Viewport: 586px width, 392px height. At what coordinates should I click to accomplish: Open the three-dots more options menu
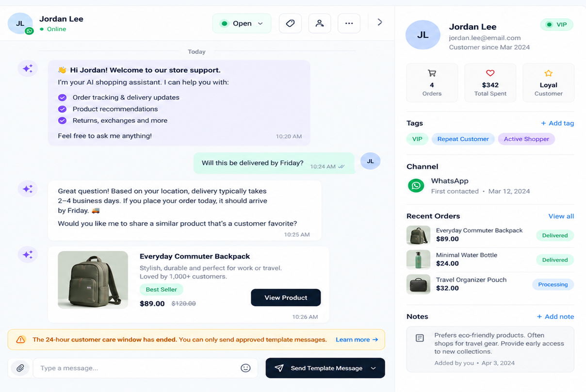(349, 23)
